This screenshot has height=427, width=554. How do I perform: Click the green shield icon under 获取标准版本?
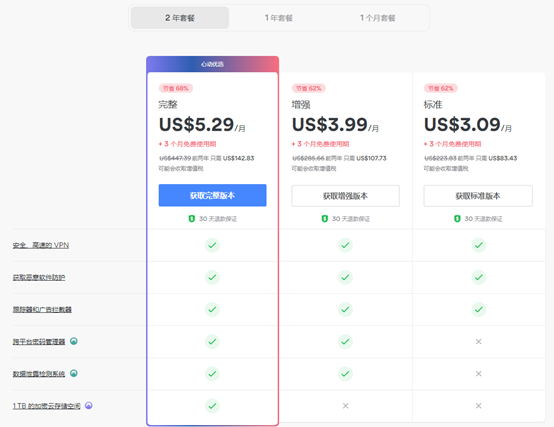click(457, 219)
